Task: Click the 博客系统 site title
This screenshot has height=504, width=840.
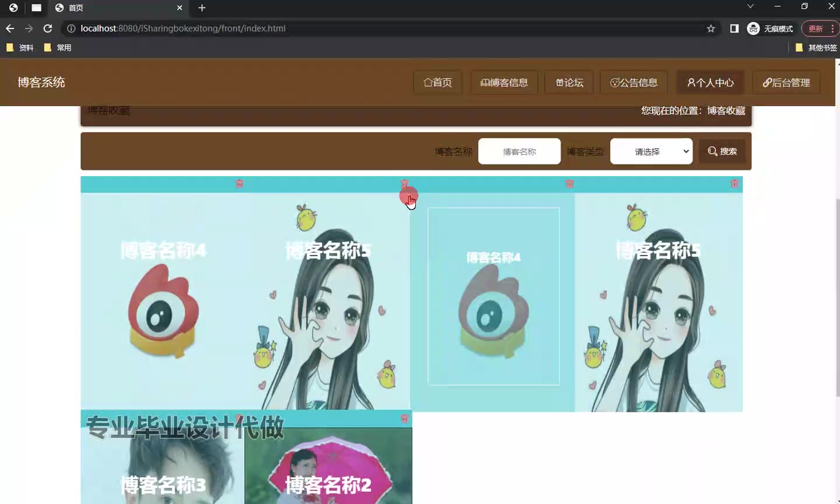Action: pos(41,82)
